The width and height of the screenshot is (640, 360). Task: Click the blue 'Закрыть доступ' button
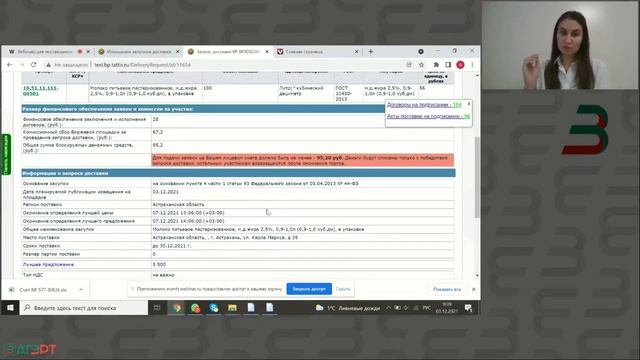(309, 289)
